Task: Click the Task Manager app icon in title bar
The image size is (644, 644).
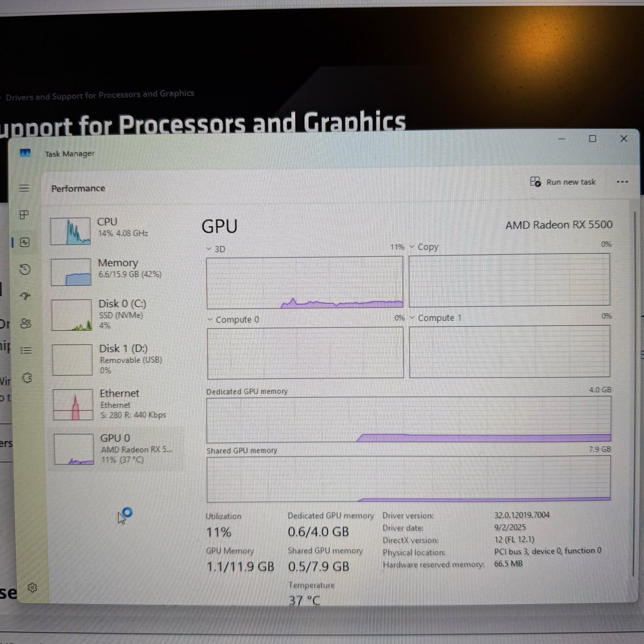Action: click(x=25, y=153)
